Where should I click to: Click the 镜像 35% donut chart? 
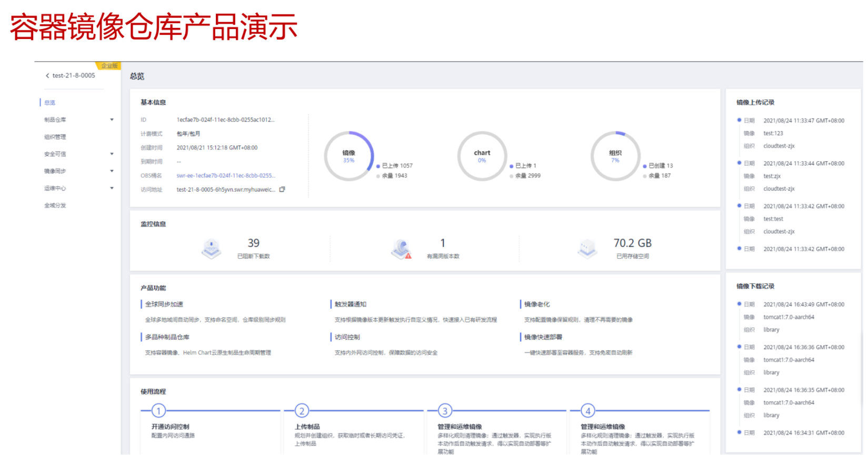click(x=349, y=156)
